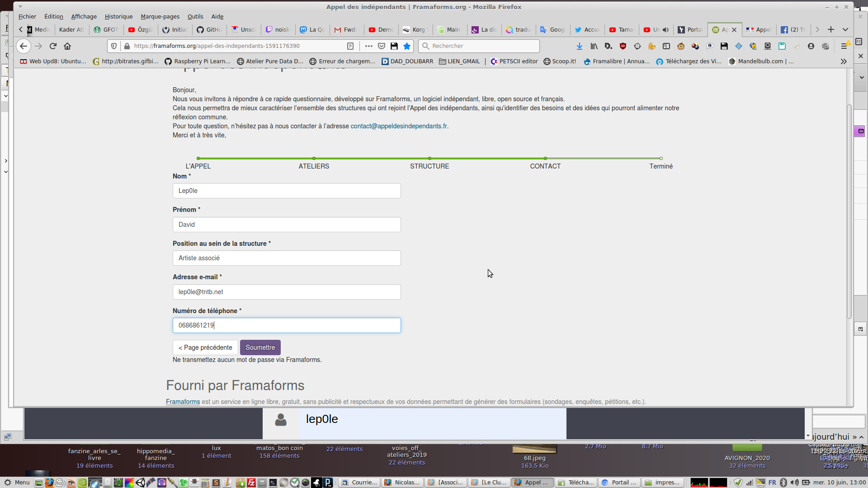
Task: Click the Adresse e-mail input field
Action: click(287, 292)
